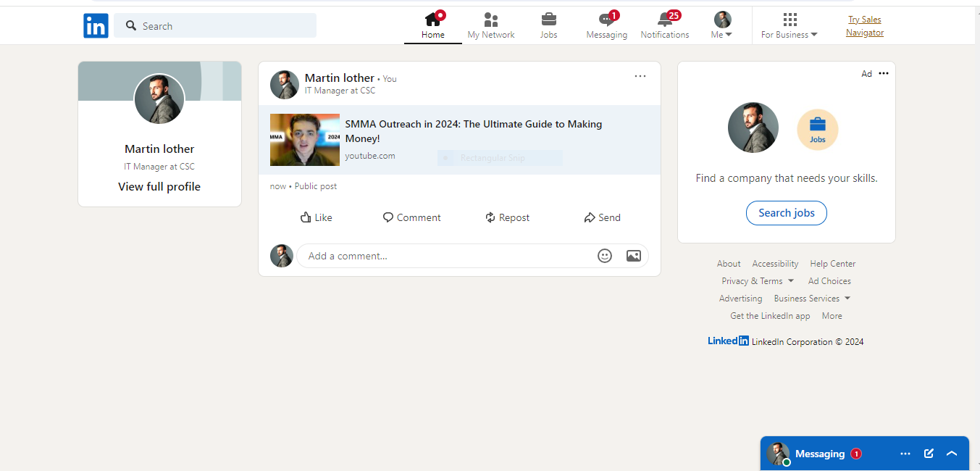
Task: Open the Messaging overlay header at the bottom
Action: point(865,454)
